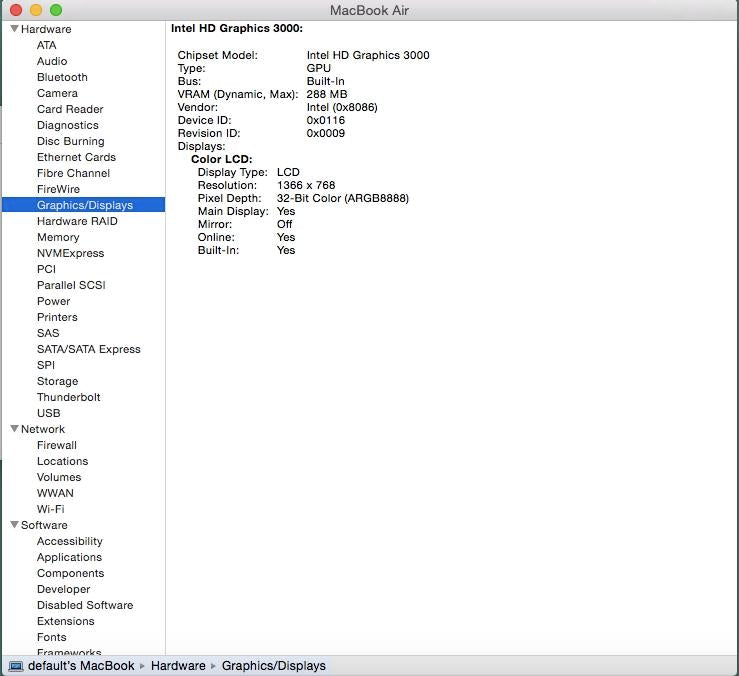This screenshot has height=676, width=739.
Task: Select Applications under Software
Action: click(69, 557)
